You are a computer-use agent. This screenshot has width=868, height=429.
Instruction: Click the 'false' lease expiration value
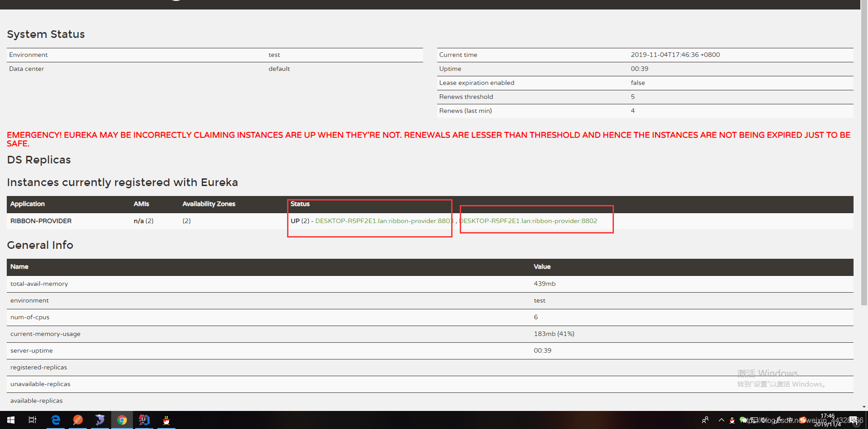(x=637, y=83)
